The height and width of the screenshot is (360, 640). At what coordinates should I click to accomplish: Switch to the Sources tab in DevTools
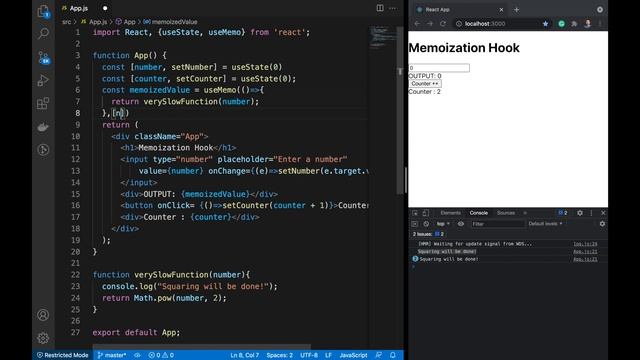click(506, 213)
